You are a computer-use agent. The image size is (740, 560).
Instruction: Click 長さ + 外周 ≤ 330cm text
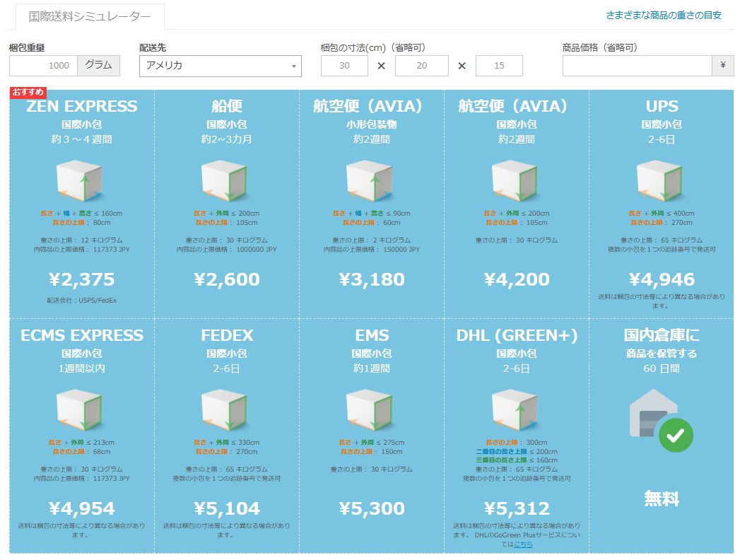(x=227, y=443)
